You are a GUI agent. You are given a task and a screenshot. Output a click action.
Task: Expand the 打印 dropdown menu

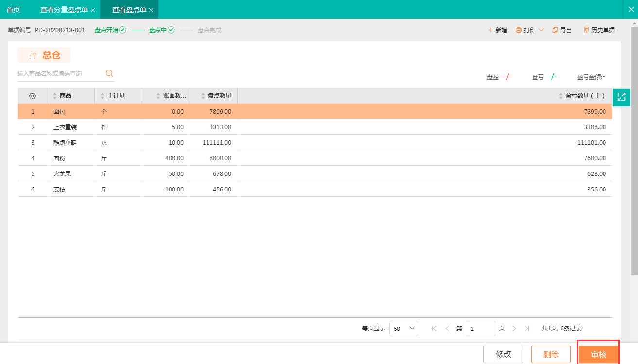[541, 30]
